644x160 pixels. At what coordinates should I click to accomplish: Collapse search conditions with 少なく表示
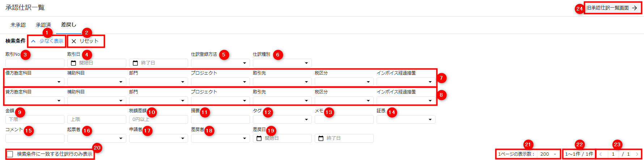47,41
